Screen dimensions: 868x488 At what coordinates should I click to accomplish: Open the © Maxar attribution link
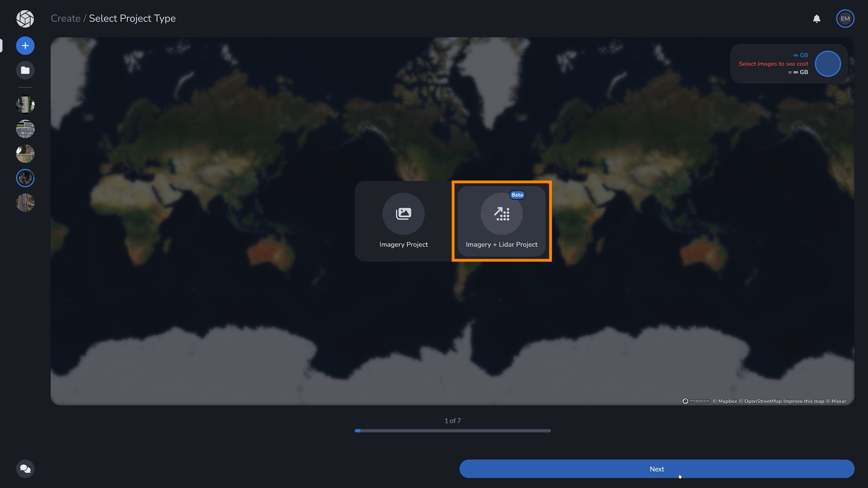pyautogui.click(x=836, y=401)
